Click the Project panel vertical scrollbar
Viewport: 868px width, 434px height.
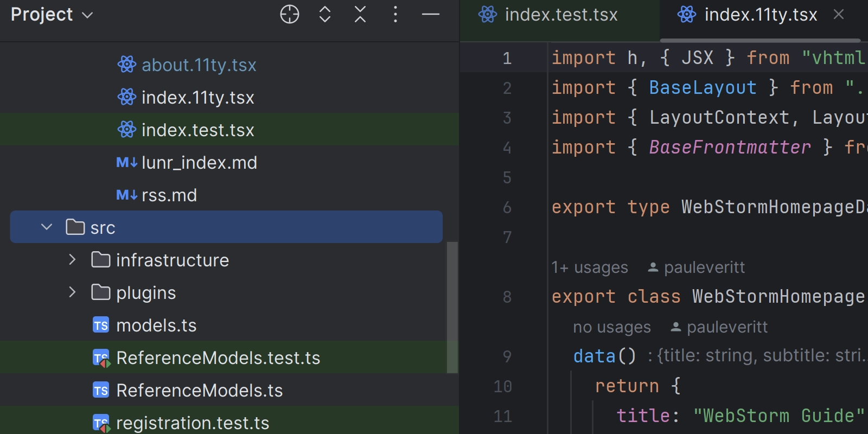452,308
